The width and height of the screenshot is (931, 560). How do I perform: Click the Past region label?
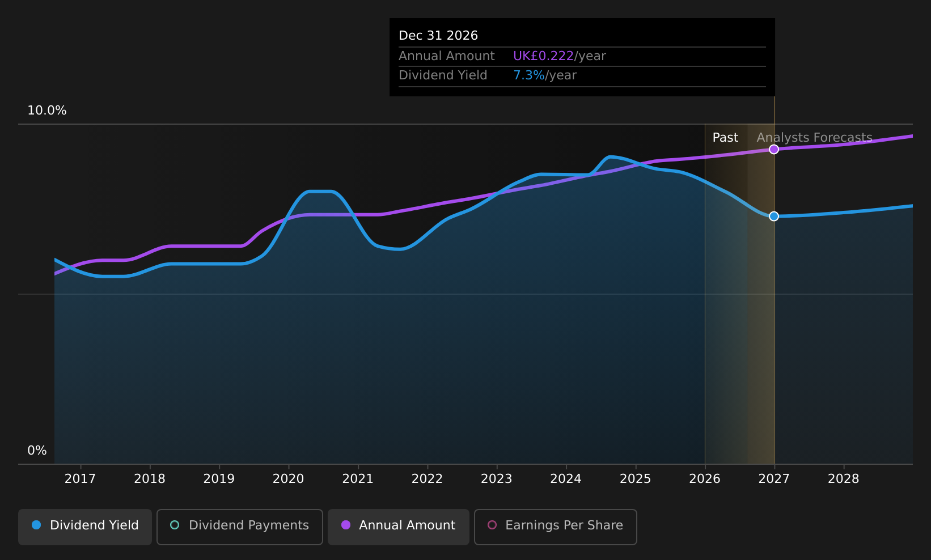click(x=725, y=138)
